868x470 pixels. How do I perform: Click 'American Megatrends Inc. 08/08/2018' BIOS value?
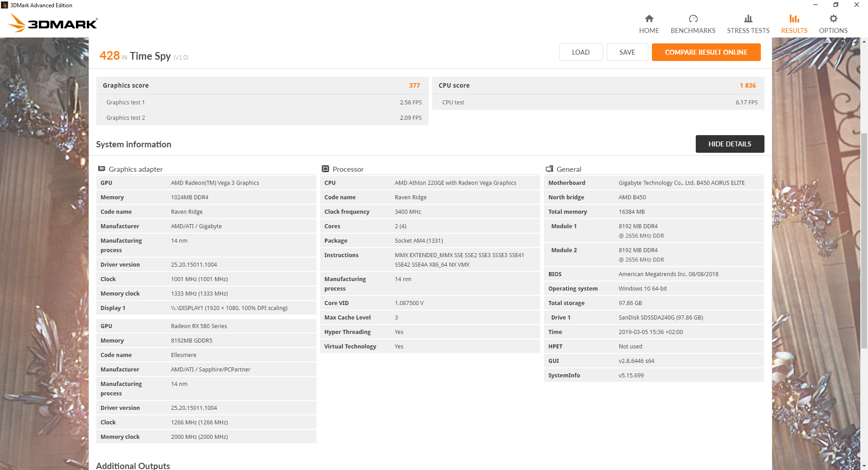668,274
